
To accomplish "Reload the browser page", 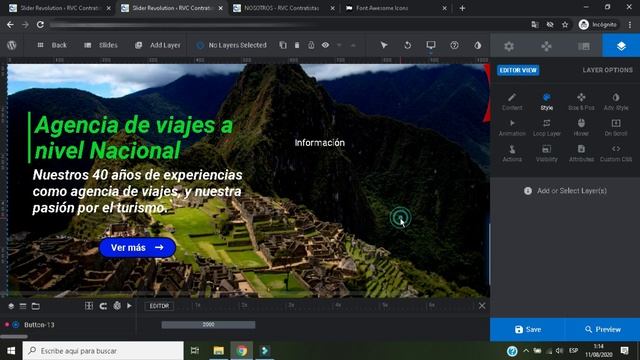I will click(40, 24).
